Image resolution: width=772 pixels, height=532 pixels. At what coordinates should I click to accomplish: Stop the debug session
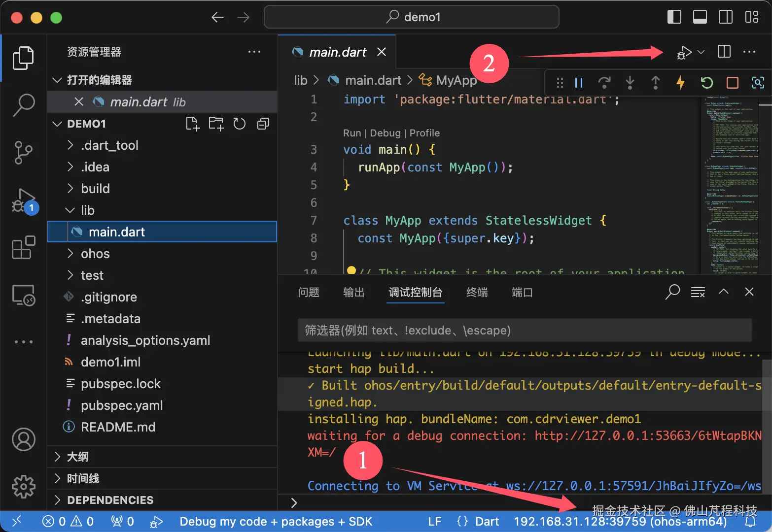point(733,83)
